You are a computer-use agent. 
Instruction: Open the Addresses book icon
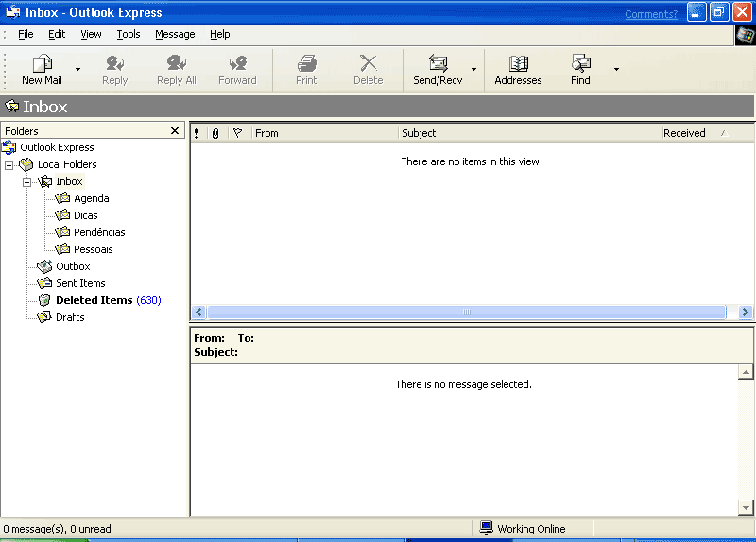pyautogui.click(x=518, y=64)
